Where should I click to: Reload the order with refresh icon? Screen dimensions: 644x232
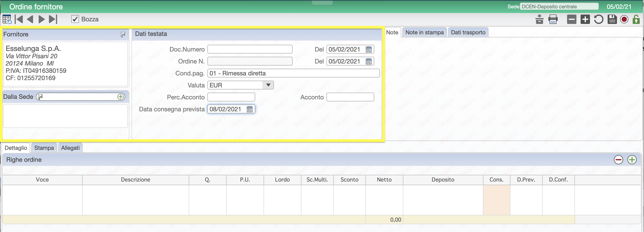tap(599, 19)
